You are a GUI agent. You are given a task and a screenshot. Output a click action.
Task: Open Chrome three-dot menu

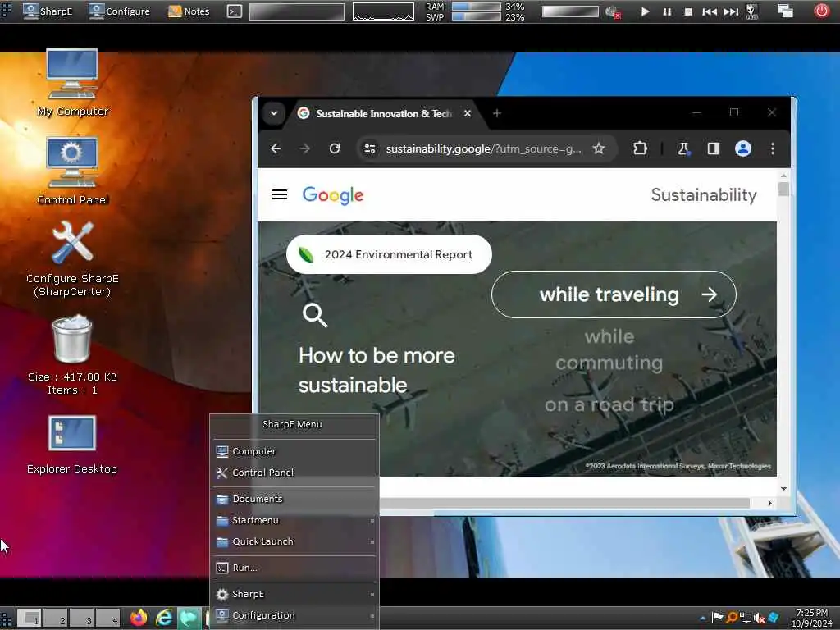772,148
